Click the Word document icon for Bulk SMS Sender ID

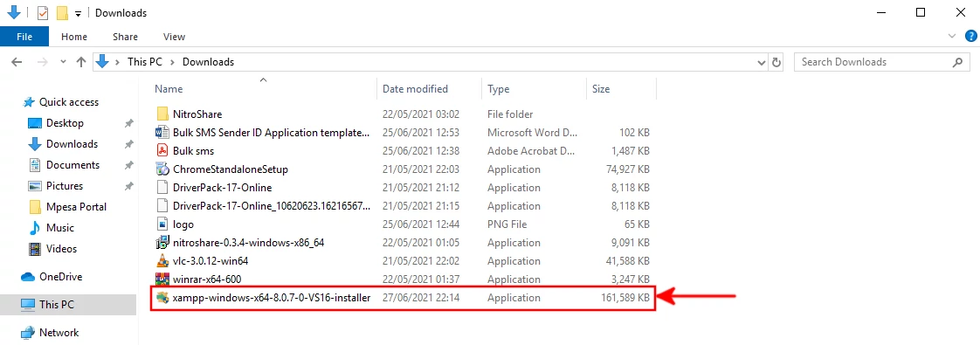point(162,133)
